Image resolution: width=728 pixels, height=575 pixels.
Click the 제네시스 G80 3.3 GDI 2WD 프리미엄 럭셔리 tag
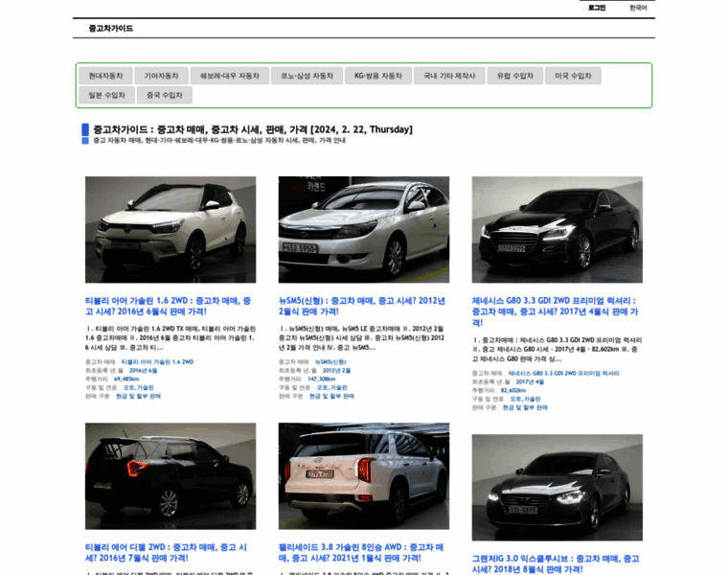[x=563, y=374]
